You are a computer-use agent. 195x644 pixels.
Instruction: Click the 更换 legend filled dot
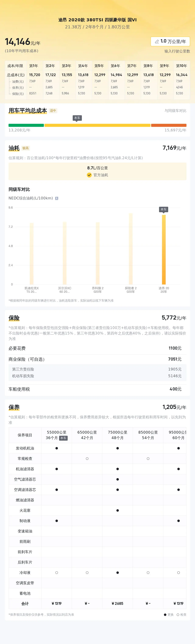165,615
